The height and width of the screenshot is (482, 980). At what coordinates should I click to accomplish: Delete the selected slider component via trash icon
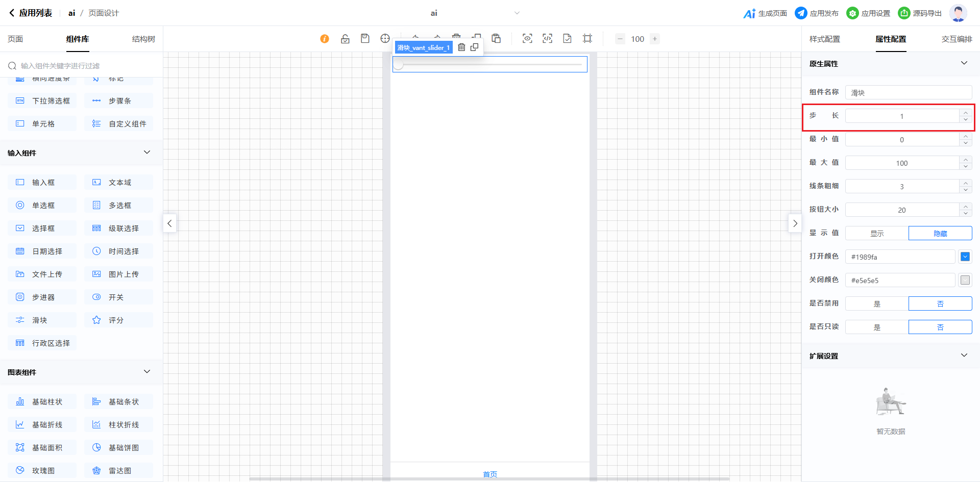click(461, 47)
